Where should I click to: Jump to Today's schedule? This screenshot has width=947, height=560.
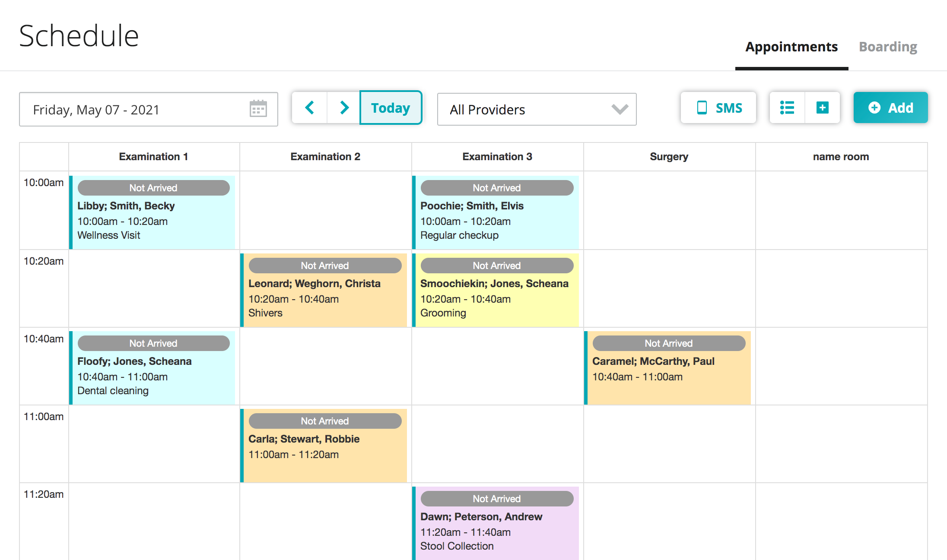pos(391,108)
